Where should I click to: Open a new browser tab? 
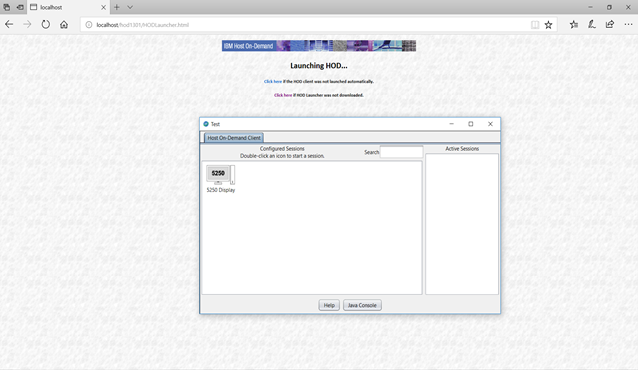point(117,7)
